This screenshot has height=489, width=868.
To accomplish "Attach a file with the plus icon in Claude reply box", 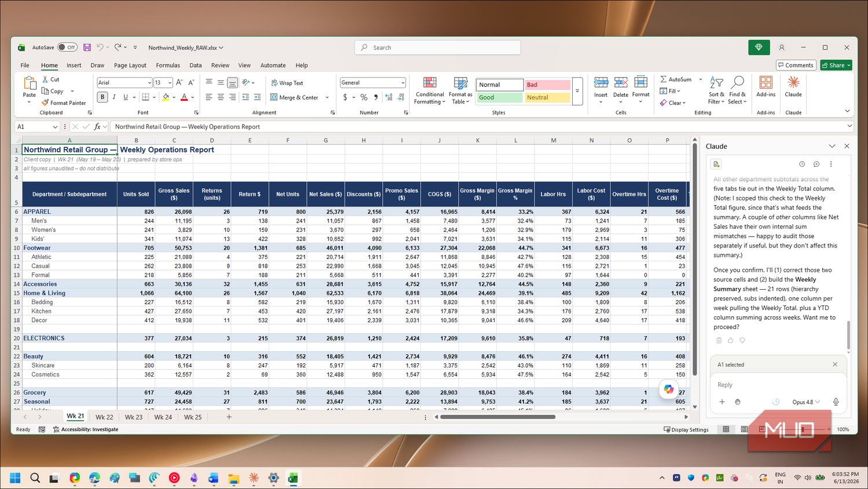I will (722, 402).
